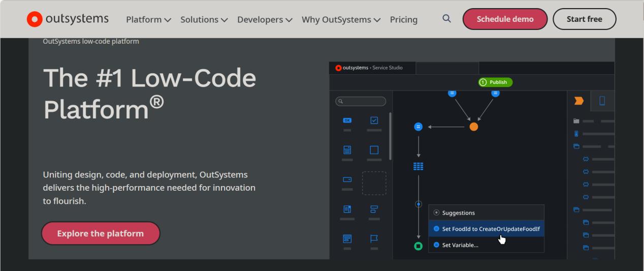Screen dimensions: 644x271
Task: Click the green Publish button in Service Studio illustration
Action: pos(496,82)
